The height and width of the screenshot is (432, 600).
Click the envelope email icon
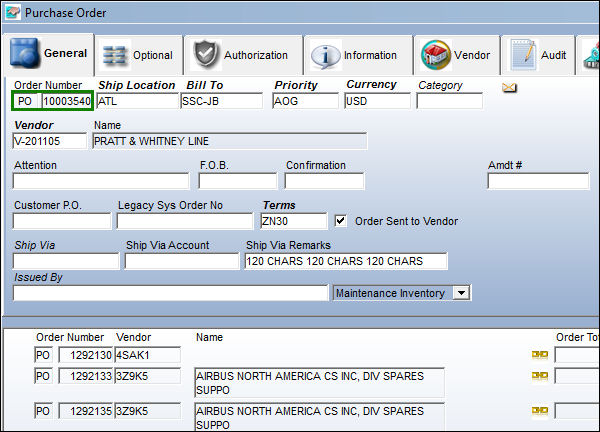509,88
